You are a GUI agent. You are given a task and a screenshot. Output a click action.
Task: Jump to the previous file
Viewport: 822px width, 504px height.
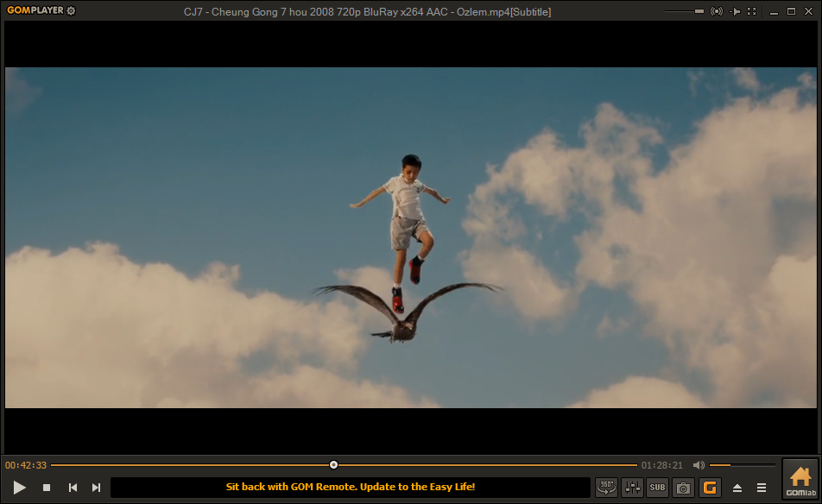coord(73,488)
